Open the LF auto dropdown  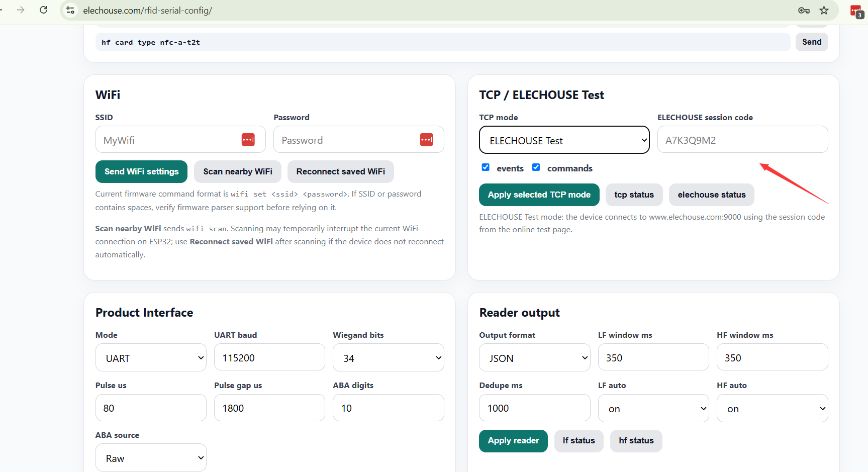653,408
